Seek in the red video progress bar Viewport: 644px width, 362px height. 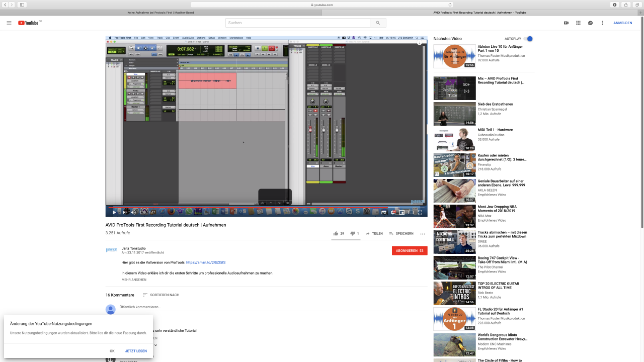coord(266,207)
